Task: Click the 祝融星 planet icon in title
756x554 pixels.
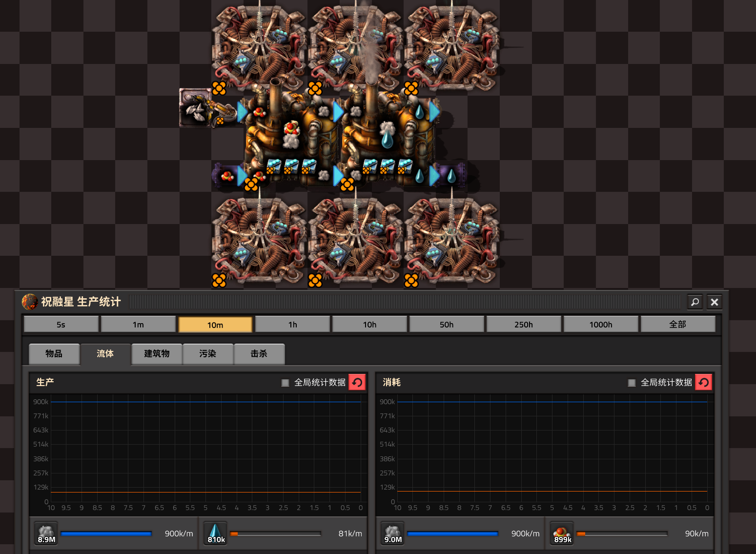Action: [x=30, y=302]
